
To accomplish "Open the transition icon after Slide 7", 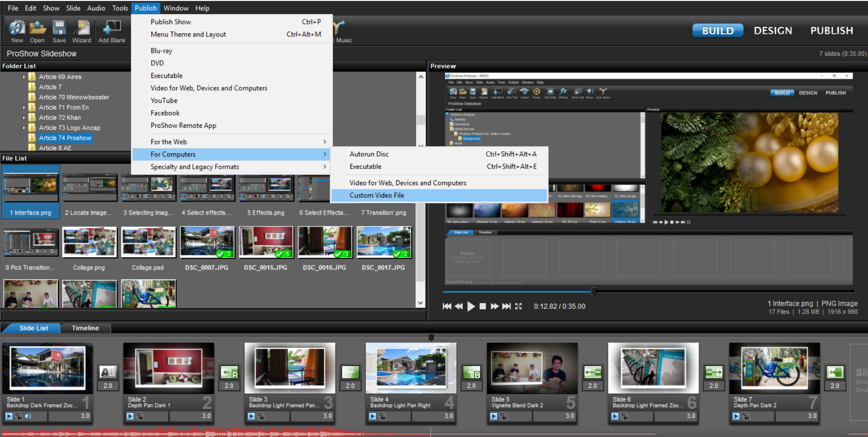I will pos(835,372).
